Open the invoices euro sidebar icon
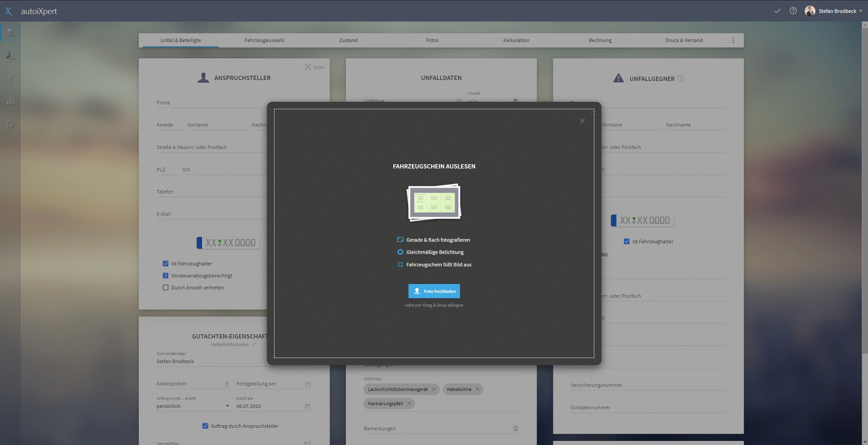868x445 pixels. point(10,78)
